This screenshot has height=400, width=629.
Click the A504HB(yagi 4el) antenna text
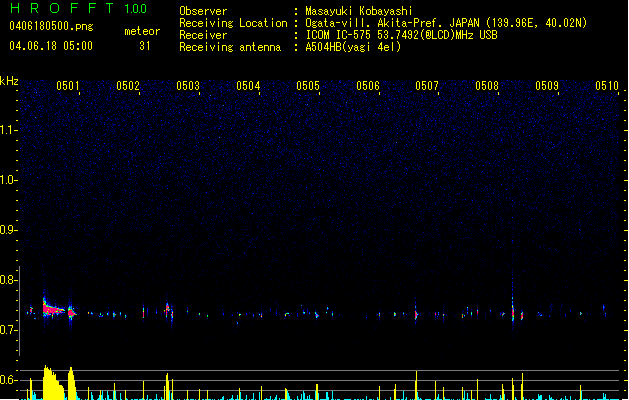point(353,47)
